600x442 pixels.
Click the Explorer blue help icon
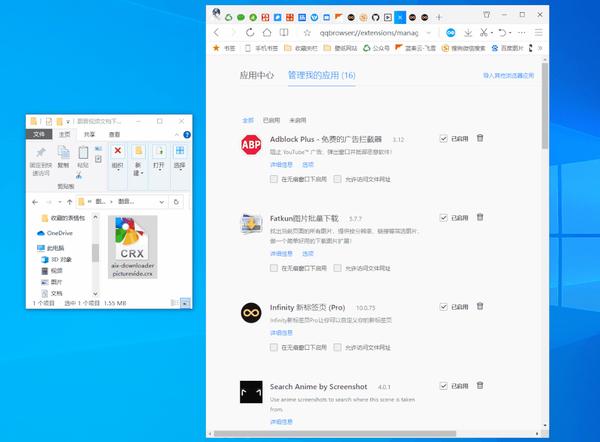coord(187,135)
